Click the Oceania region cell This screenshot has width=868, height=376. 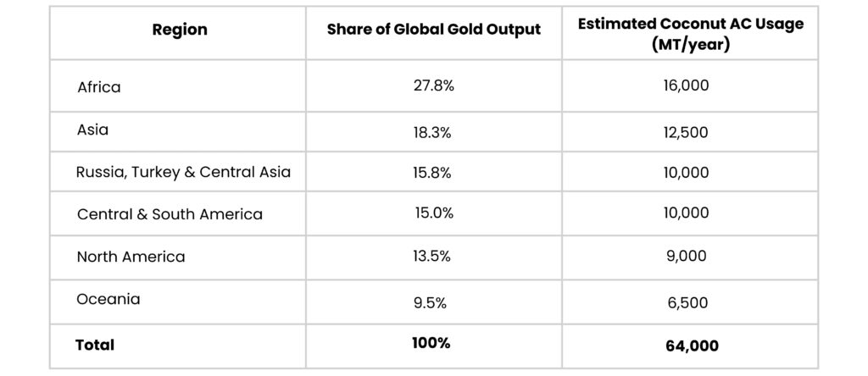(x=108, y=299)
